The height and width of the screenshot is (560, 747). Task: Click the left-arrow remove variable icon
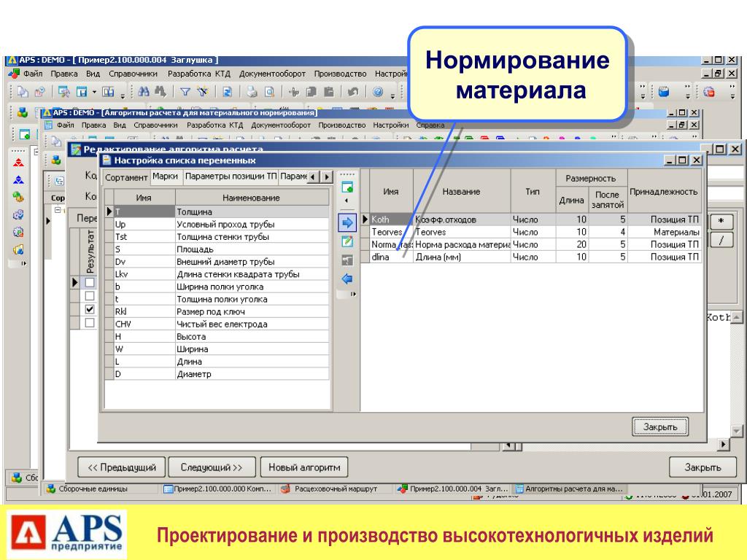tap(347, 279)
